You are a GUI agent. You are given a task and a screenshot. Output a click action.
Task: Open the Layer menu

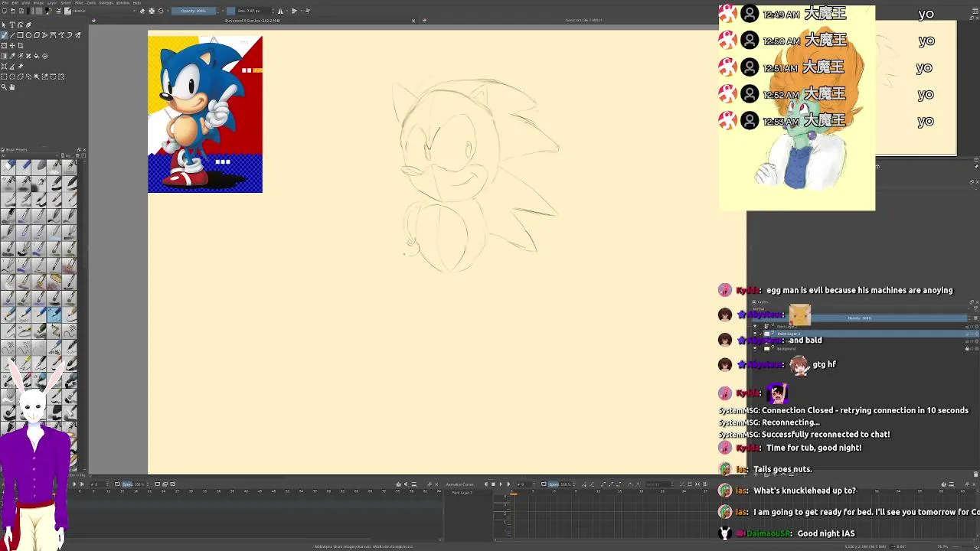[x=52, y=3]
